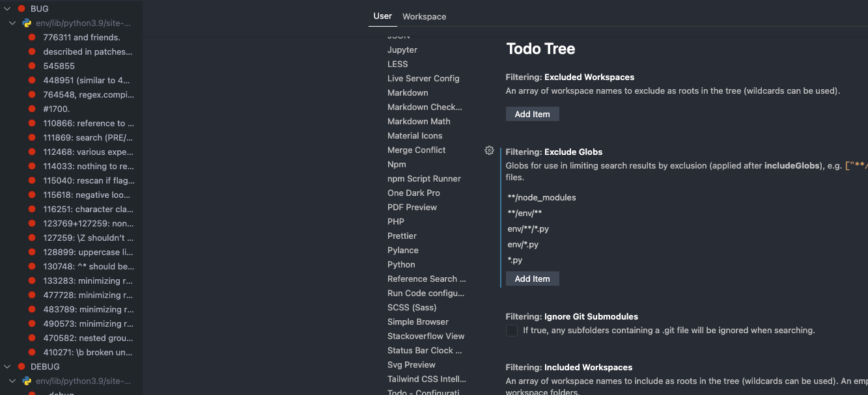Click the Python file icon under the BUG group
This screenshot has height=395, width=868.
(26, 22)
